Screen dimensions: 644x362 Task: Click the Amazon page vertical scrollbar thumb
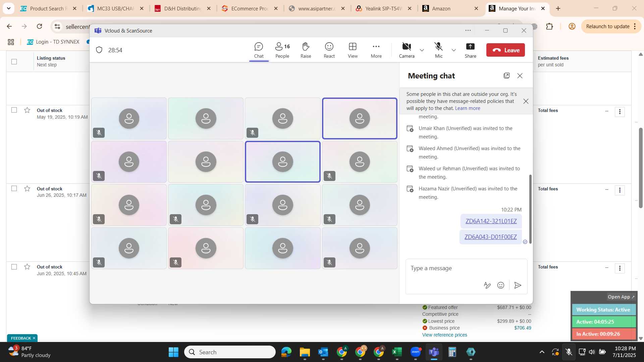pos(641,168)
